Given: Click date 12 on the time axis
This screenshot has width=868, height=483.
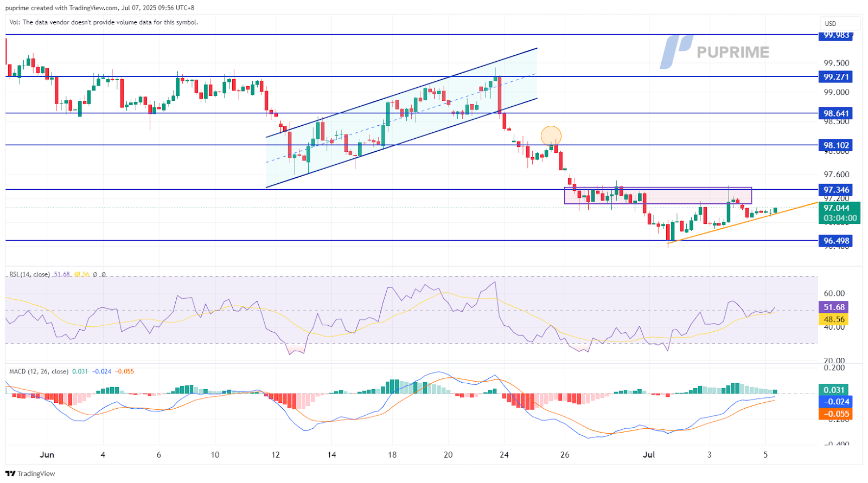Looking at the screenshot, I should [276, 454].
